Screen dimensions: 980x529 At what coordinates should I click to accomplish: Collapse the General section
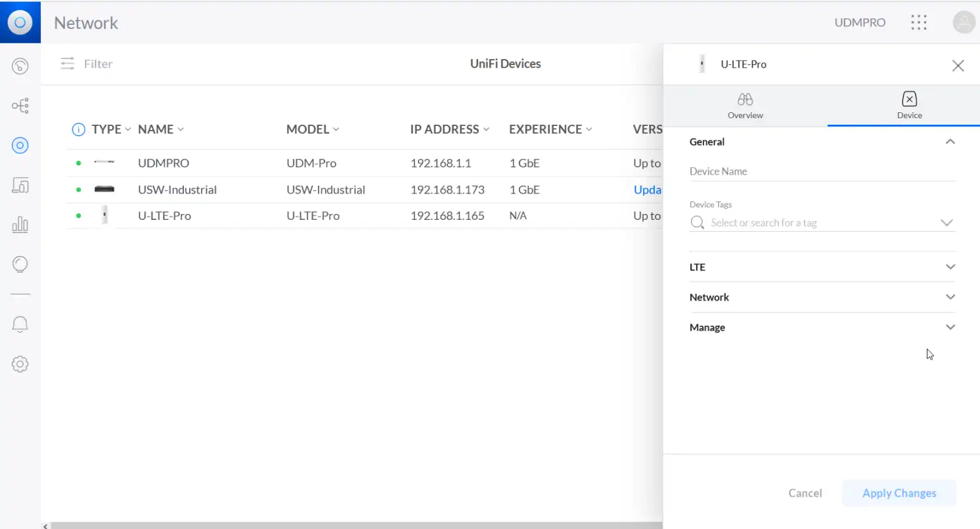tap(950, 142)
